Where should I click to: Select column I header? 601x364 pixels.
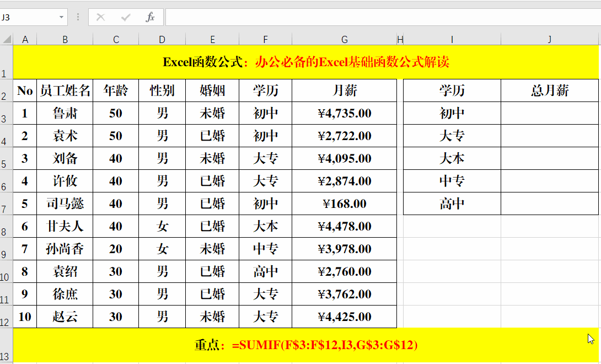point(452,40)
